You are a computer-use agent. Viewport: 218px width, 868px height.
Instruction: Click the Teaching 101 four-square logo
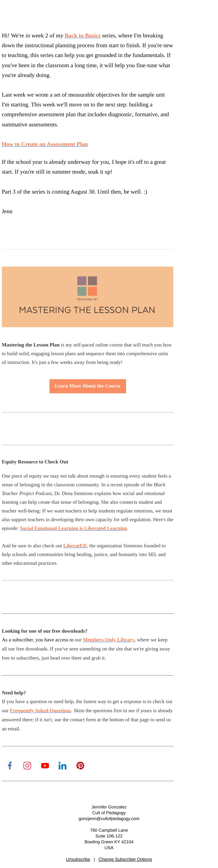tap(87, 286)
